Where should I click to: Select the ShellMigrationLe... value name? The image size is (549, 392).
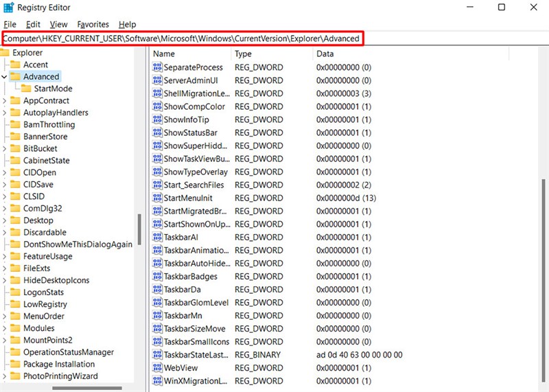point(196,93)
